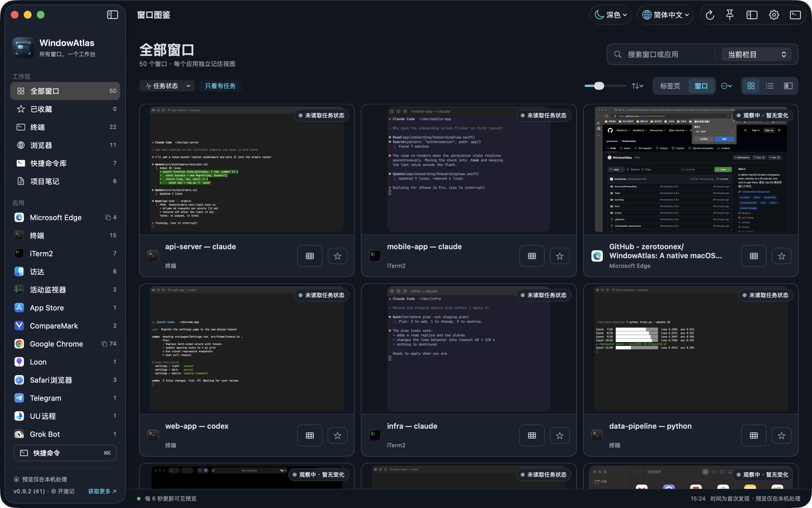The image size is (812, 508).
Task: Click the 快捷命令 button in sidebar
Action: point(65,453)
